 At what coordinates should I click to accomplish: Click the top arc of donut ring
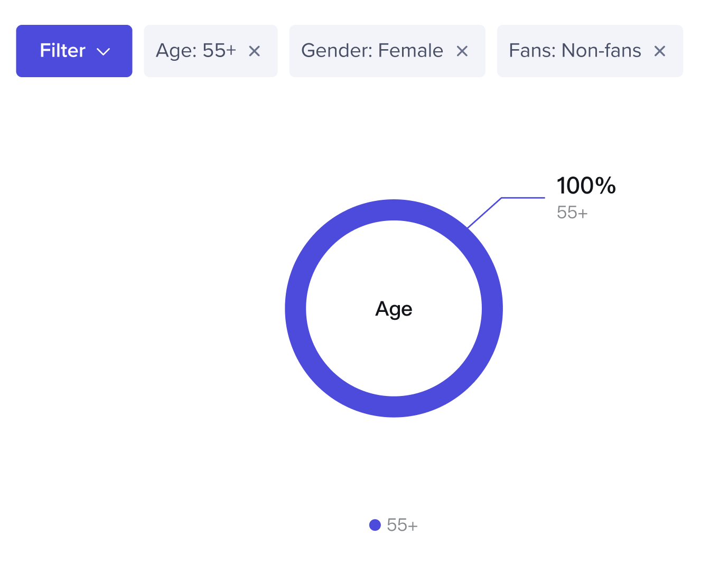click(x=394, y=210)
